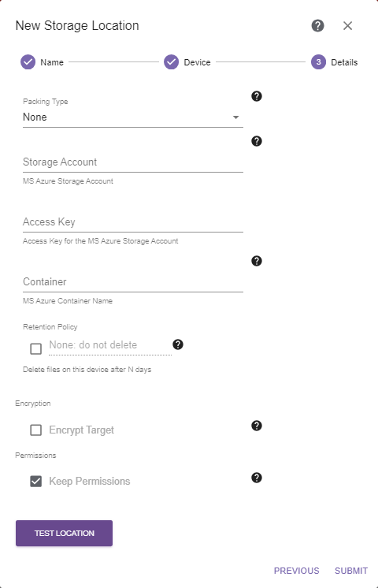Click help icon for Encrypt Target
This screenshot has height=588, width=378.
(257, 426)
